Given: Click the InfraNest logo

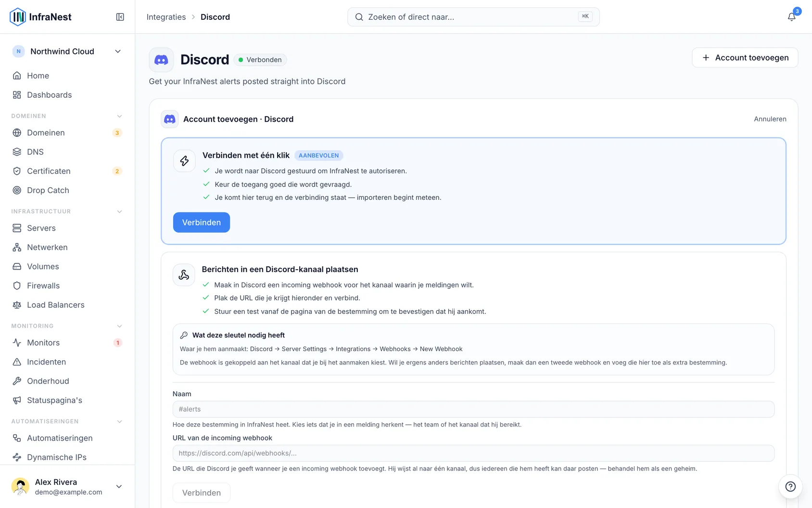Looking at the screenshot, I should coord(40,17).
